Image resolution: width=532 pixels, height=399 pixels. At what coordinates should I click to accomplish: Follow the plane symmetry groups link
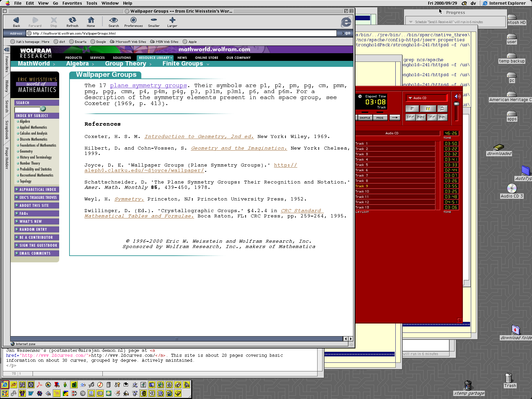tap(148, 85)
